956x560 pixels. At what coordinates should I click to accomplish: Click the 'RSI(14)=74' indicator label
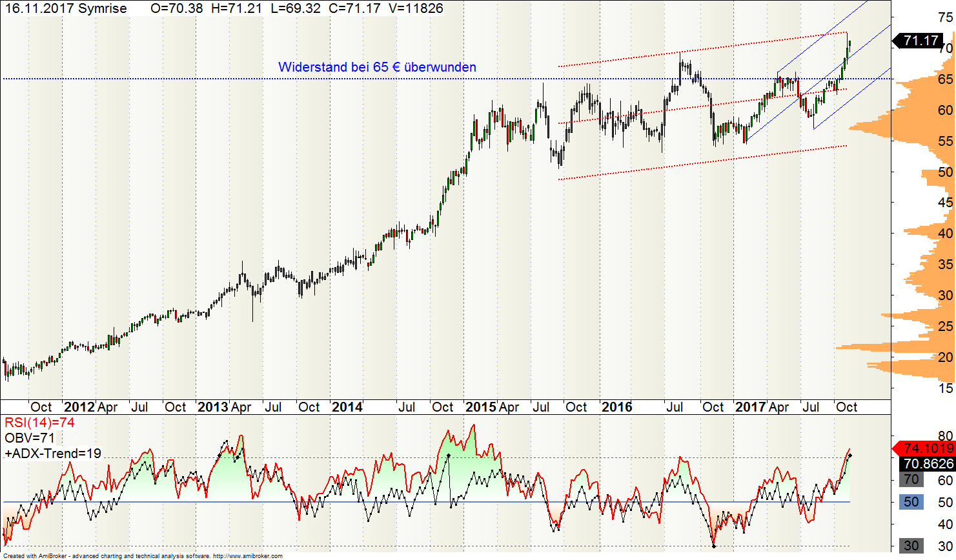[x=39, y=423]
